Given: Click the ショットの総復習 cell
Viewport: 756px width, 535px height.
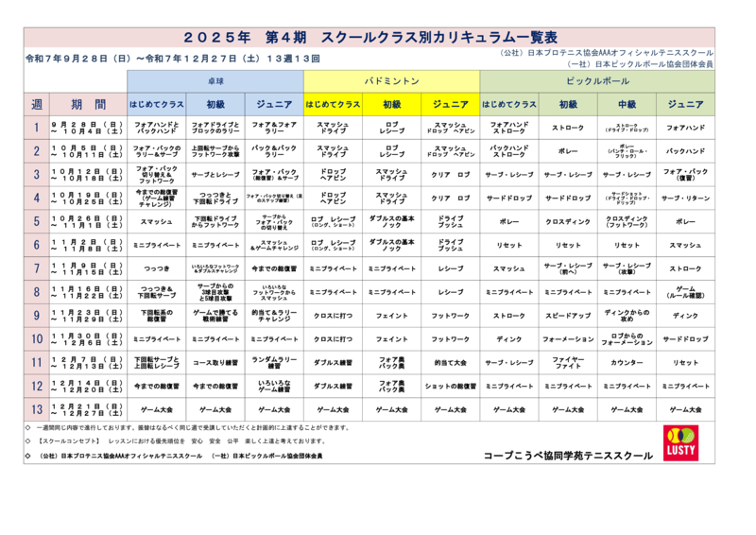Looking at the screenshot, I should click(x=450, y=386).
